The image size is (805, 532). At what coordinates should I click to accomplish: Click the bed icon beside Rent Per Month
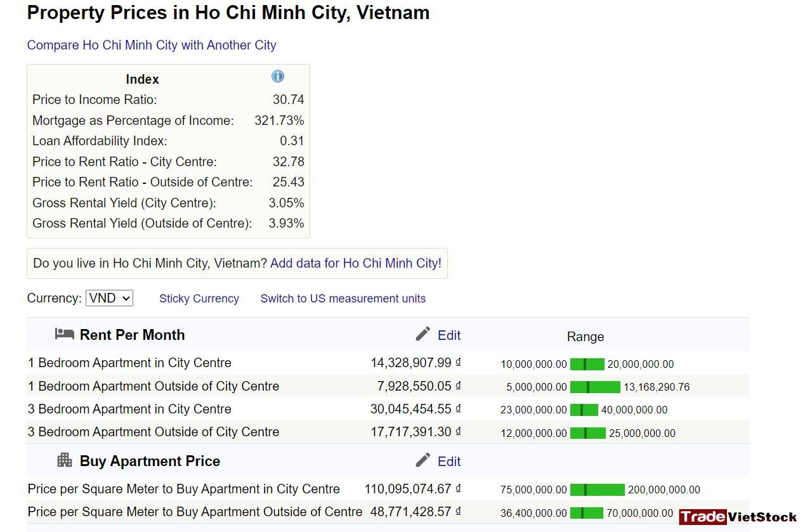tap(64, 334)
